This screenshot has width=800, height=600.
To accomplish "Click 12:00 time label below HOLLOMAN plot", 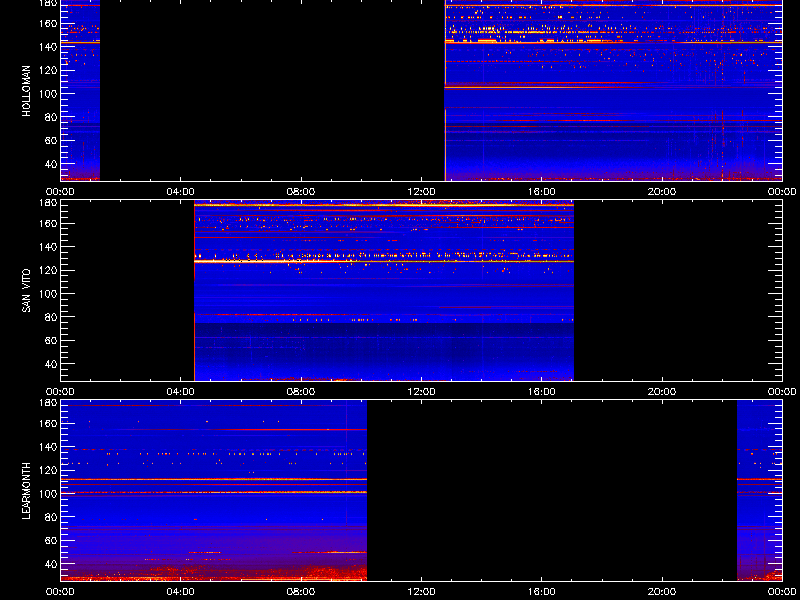I will coord(421,192).
